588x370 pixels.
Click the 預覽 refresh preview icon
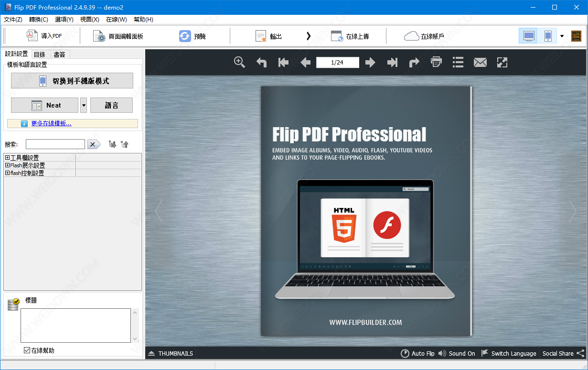(185, 36)
